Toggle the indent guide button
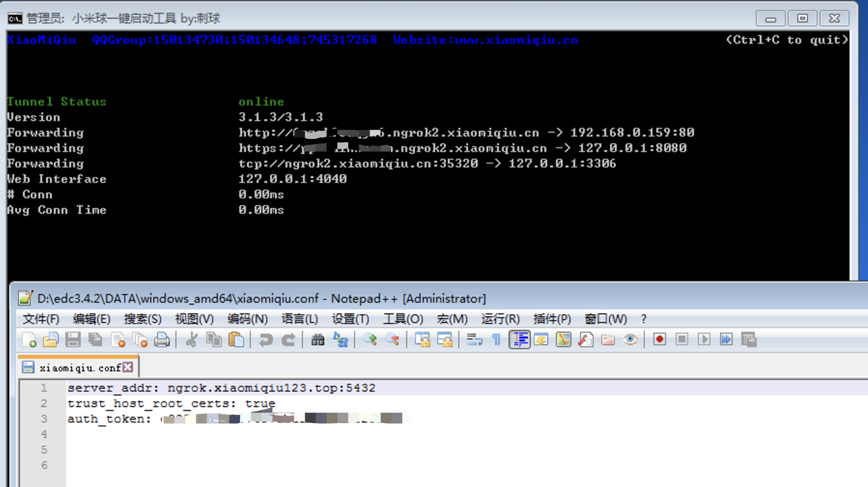 [x=519, y=340]
